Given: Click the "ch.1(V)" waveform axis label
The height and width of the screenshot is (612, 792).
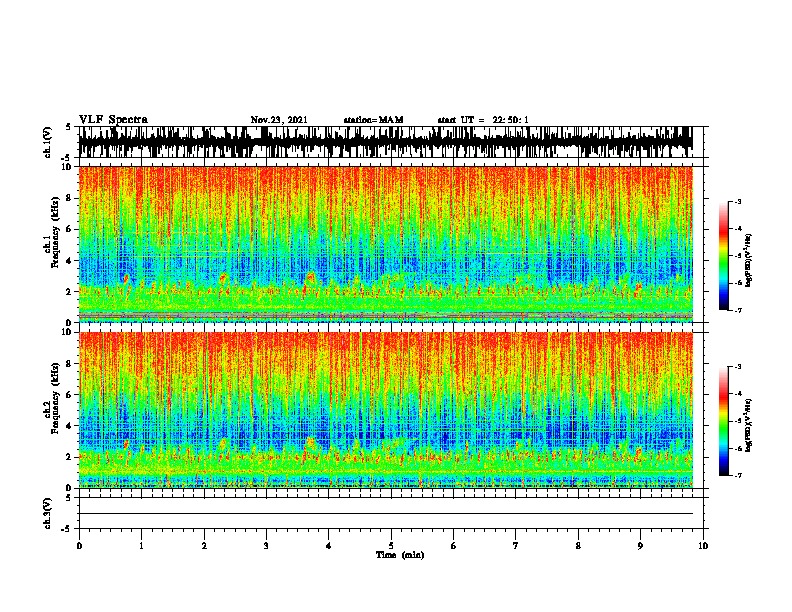Looking at the screenshot, I should [47, 142].
